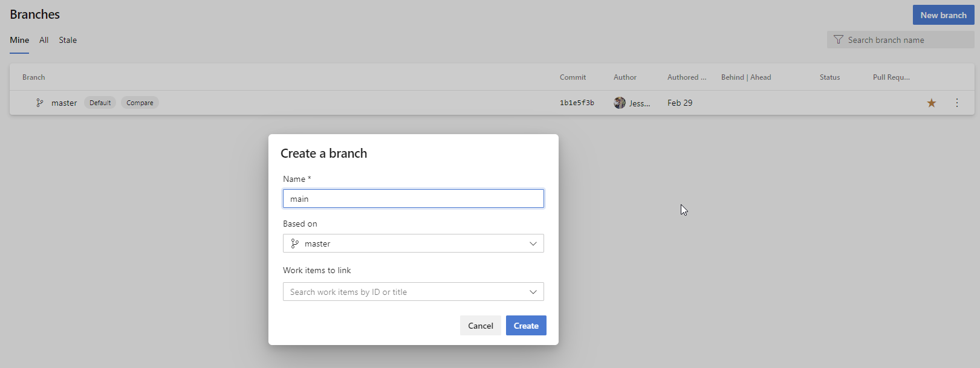Open the master branch link
980x368 pixels.
coord(64,103)
